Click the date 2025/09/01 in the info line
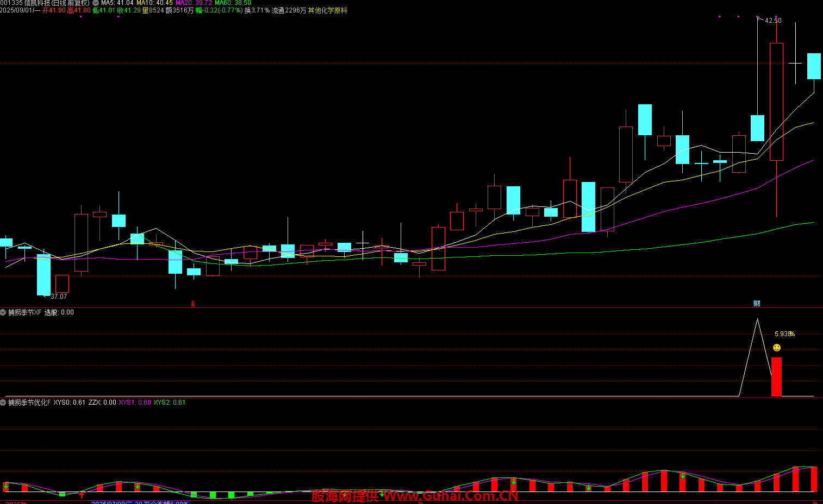823x504 pixels. (17, 10)
